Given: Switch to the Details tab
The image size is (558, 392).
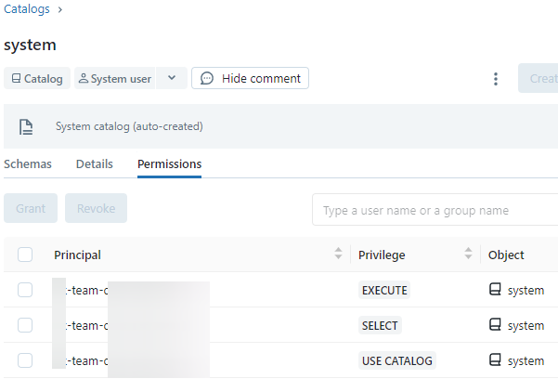Looking at the screenshot, I should tap(95, 163).
